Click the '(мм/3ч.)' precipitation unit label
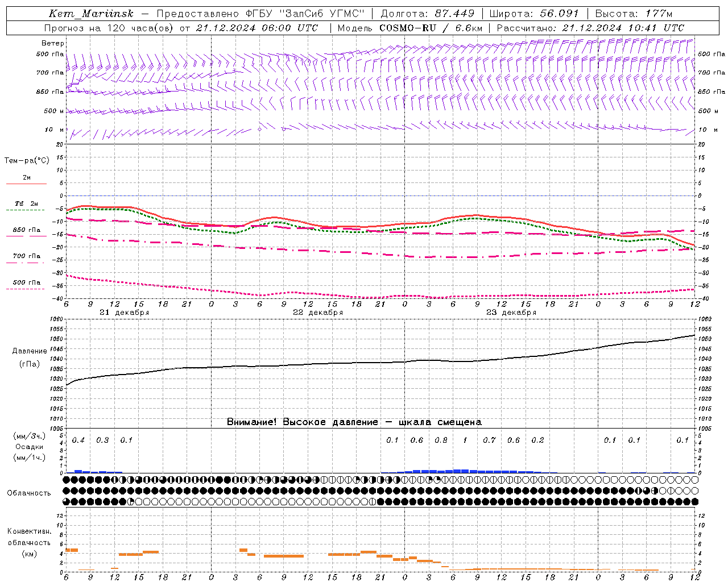The image size is (728, 582). click(x=30, y=436)
